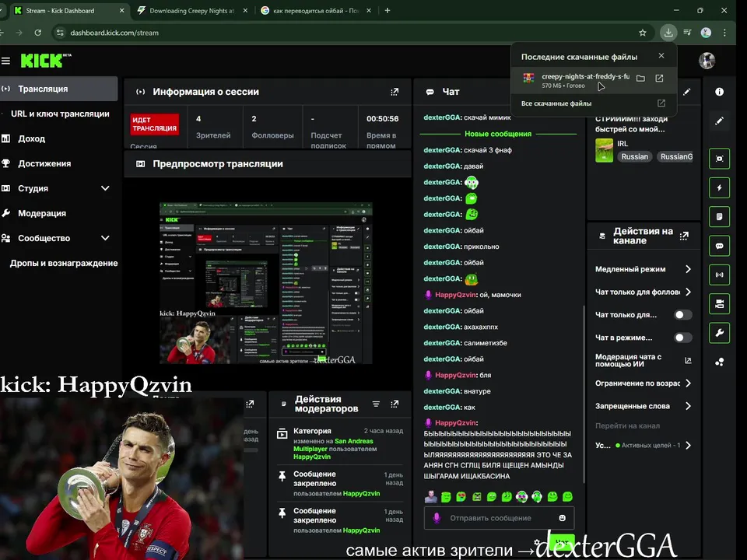Image resolution: width=747 pixels, height=560 pixels.
Task: Click the wrench icon in right sidebar
Action: point(719,333)
